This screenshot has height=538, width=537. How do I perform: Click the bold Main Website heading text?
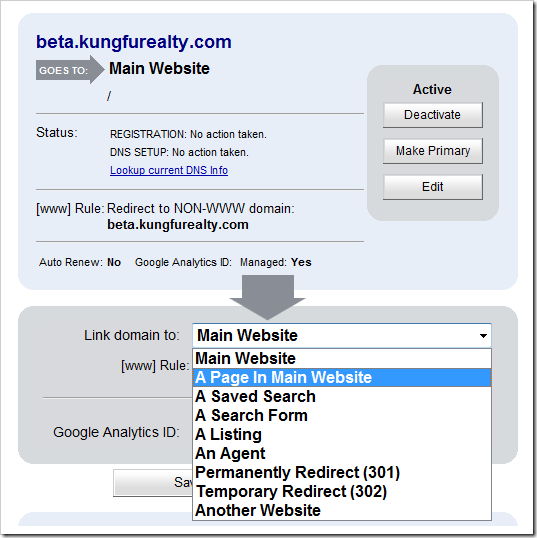tap(159, 68)
